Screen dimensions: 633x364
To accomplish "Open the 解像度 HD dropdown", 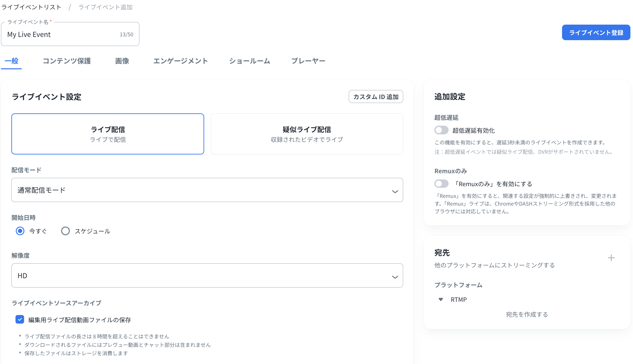I will coord(207,276).
